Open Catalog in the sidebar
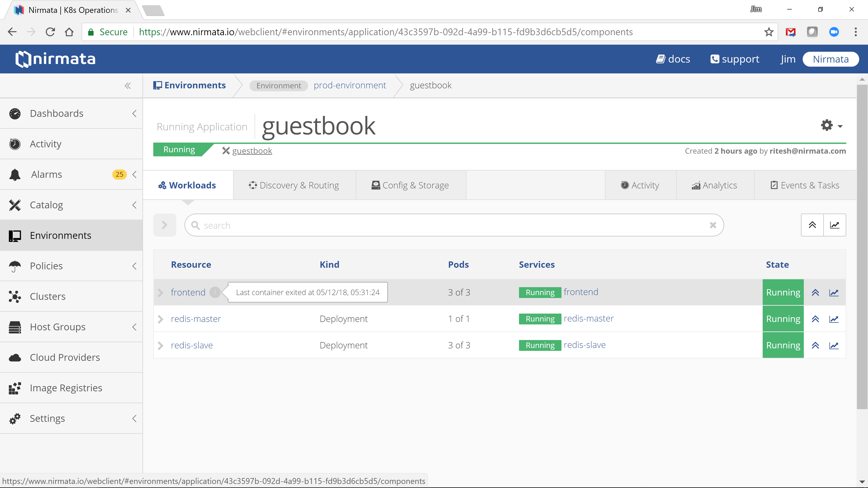Viewport: 868px width, 488px height. [47, 205]
